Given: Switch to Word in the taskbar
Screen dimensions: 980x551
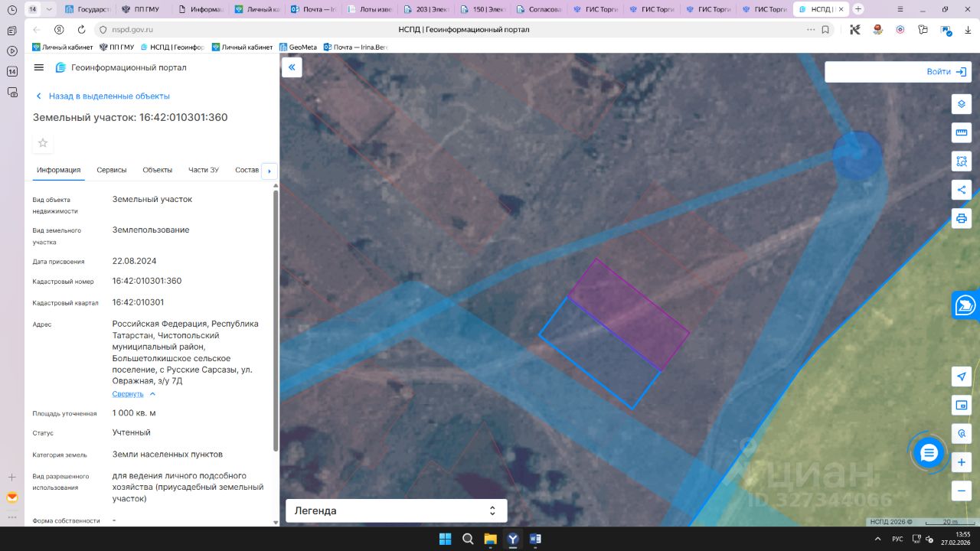Looking at the screenshot, I should pyautogui.click(x=535, y=539).
